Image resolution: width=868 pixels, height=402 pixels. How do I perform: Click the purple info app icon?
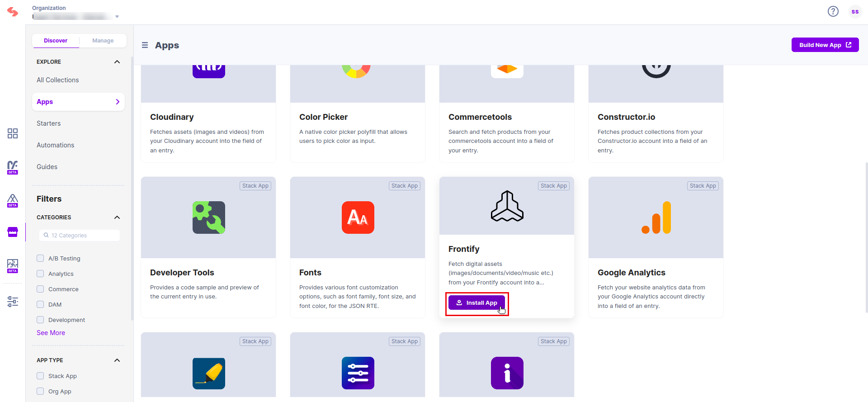(x=507, y=373)
